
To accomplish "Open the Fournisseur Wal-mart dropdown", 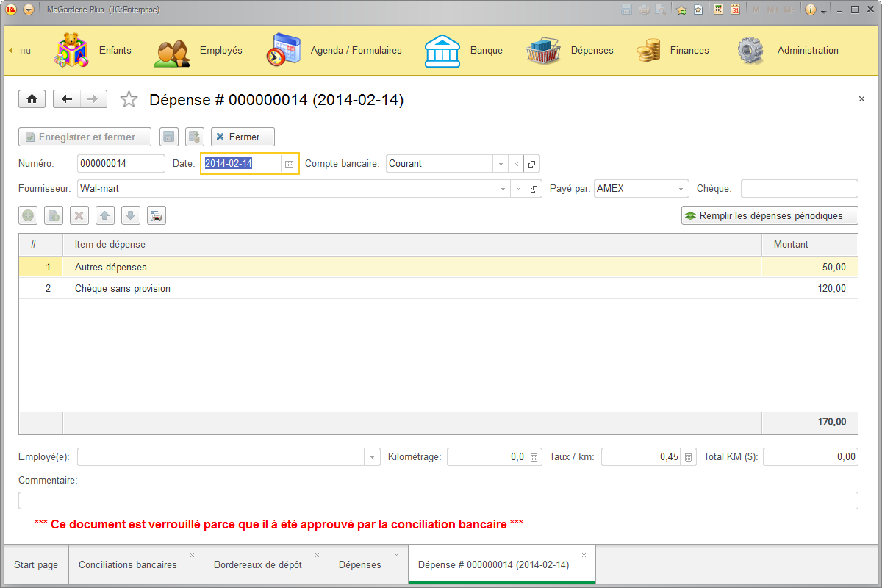I will tap(502, 188).
